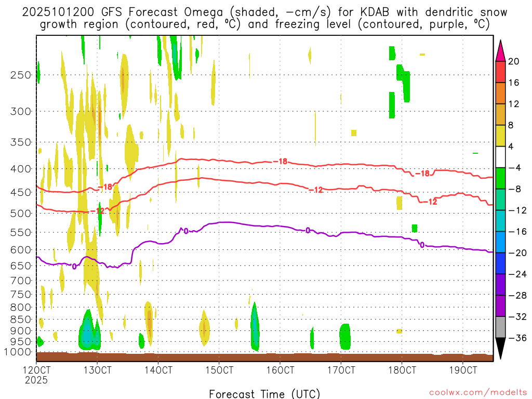
Task: Click the 130CT time axis label
Action: [97, 370]
